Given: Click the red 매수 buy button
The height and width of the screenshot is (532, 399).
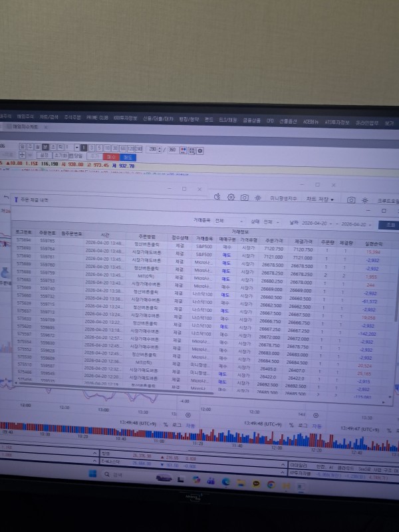Looking at the screenshot, I should click(111, 157).
